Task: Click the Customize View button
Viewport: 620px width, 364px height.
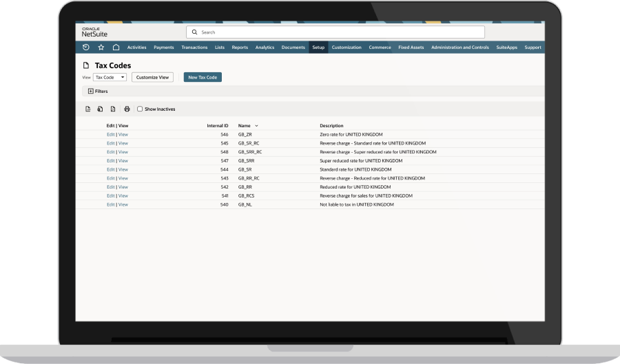Action: pos(152,77)
